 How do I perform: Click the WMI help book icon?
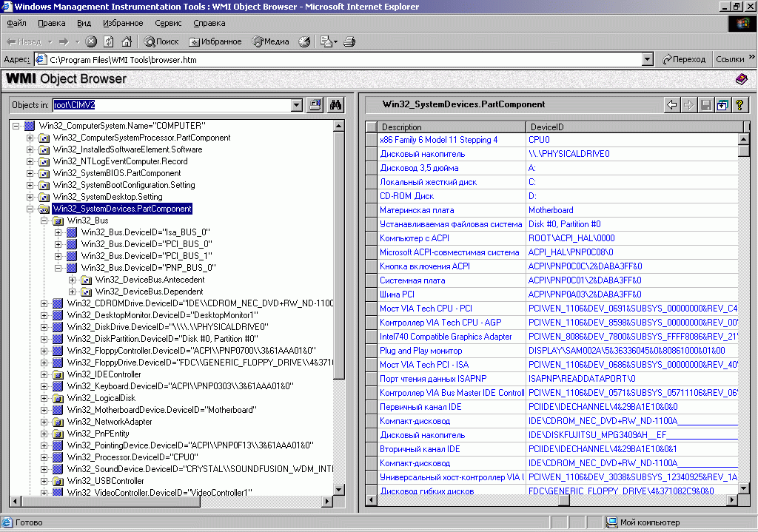pos(741,78)
